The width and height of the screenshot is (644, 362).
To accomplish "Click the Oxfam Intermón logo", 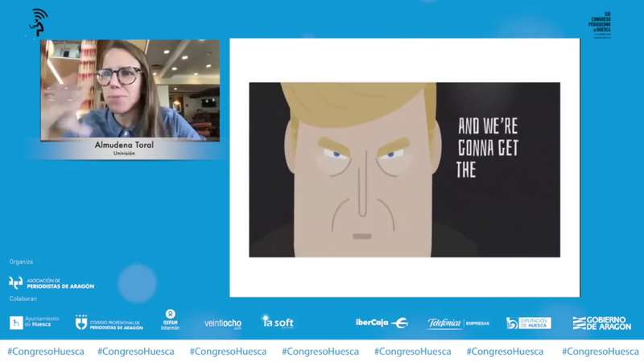I will [x=170, y=319].
